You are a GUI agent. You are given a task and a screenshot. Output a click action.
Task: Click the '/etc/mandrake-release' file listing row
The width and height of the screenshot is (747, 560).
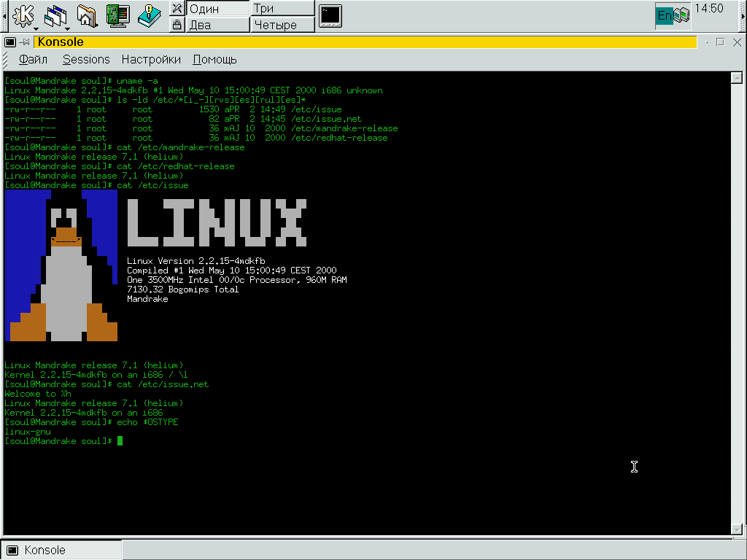[x=201, y=128]
